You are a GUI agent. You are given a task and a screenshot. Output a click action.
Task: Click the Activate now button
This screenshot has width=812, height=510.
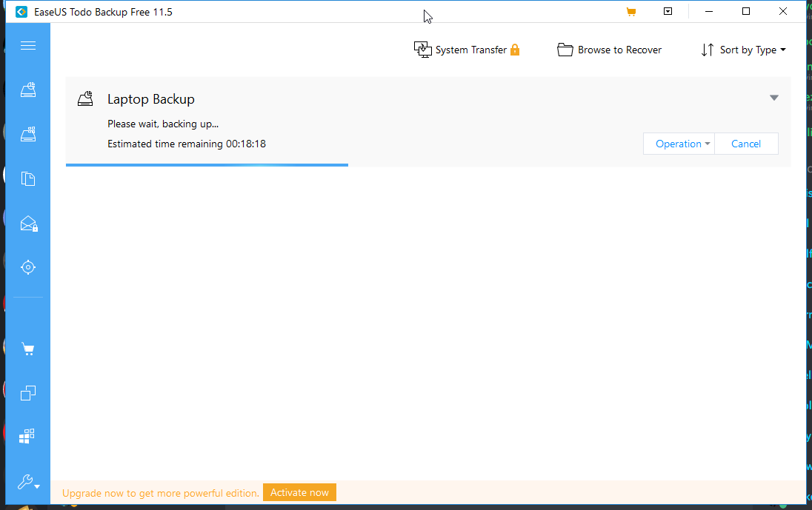tap(299, 492)
